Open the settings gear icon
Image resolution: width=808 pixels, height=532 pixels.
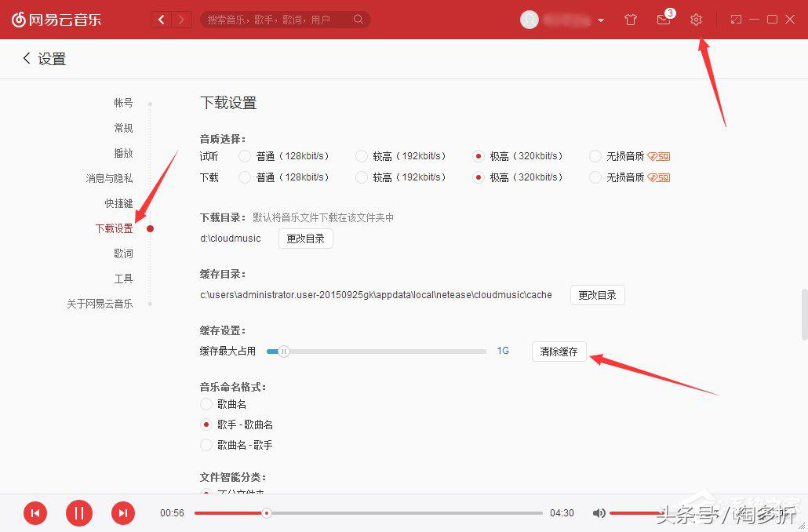(x=696, y=20)
